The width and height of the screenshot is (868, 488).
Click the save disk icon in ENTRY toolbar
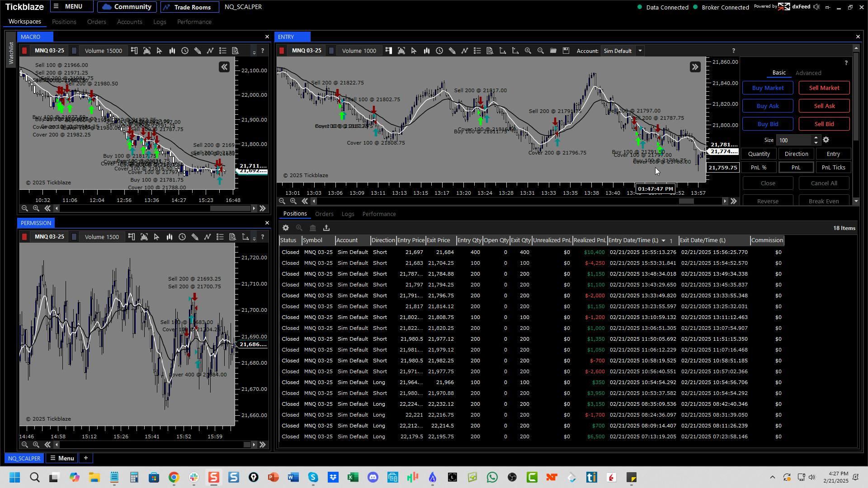tap(566, 51)
